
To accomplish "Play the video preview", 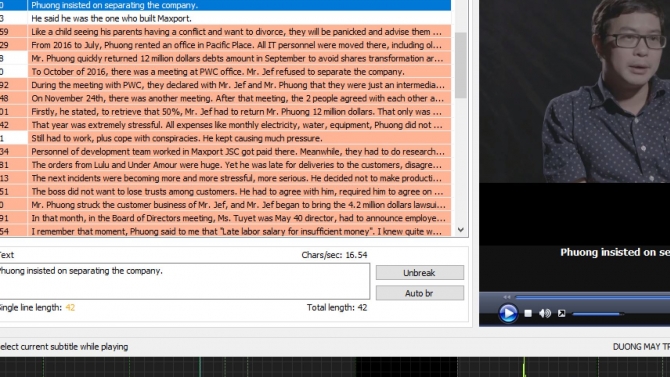I will pos(508,313).
